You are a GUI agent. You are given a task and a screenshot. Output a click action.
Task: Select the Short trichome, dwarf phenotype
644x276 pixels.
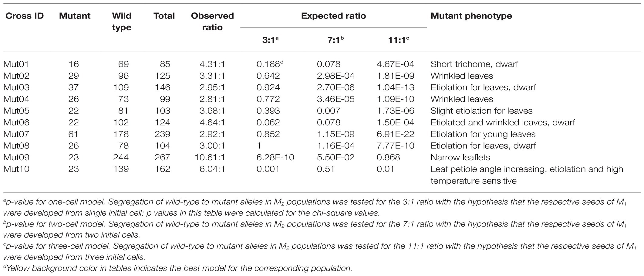click(x=474, y=64)
